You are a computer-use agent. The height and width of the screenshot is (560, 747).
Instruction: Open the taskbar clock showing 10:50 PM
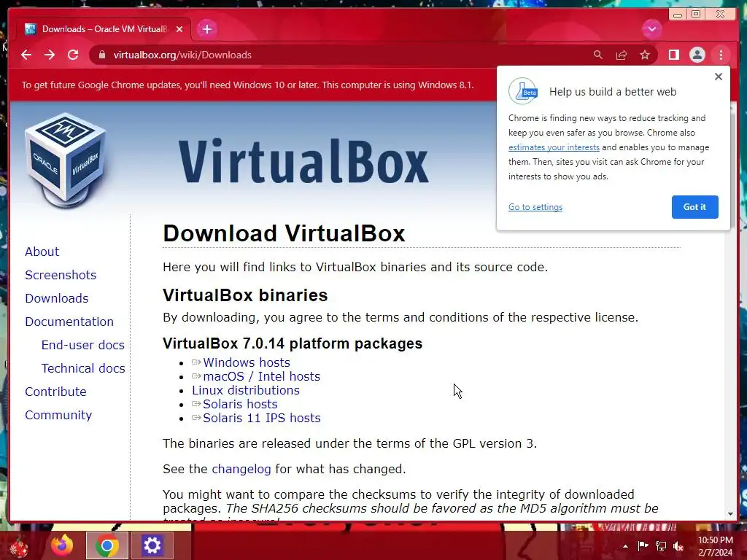coord(715,546)
